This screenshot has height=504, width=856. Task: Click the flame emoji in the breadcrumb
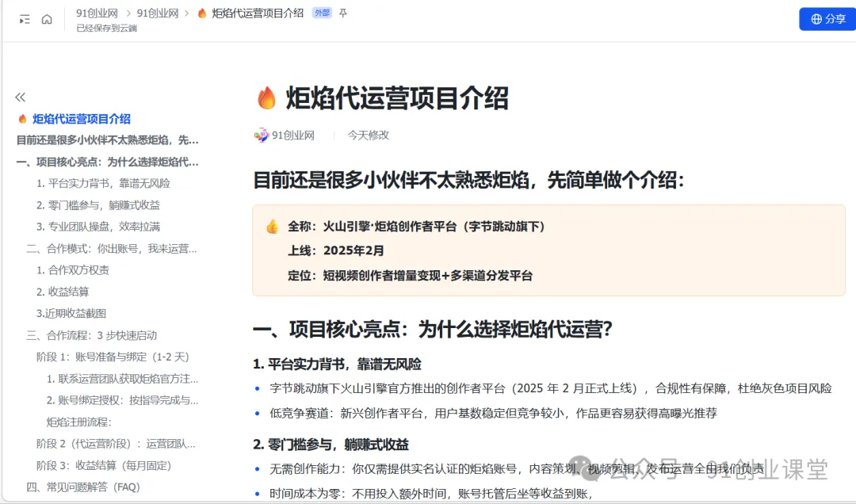[x=202, y=13]
